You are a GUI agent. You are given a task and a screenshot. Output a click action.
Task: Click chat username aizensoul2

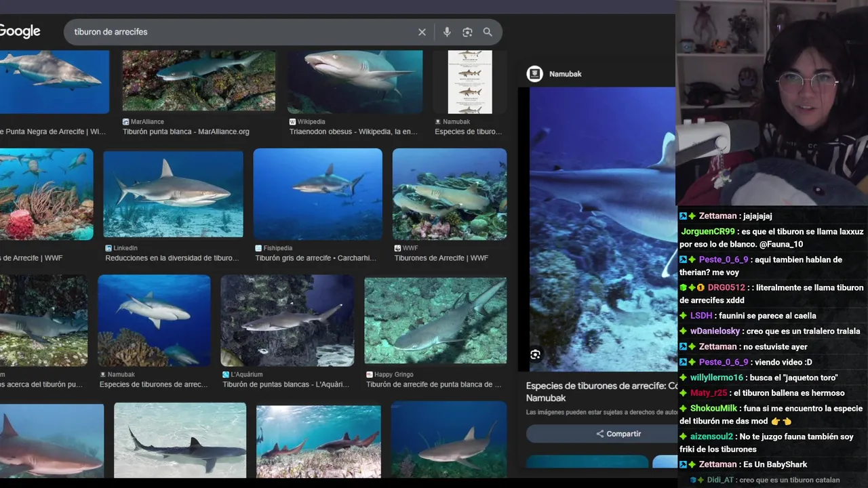711,436
